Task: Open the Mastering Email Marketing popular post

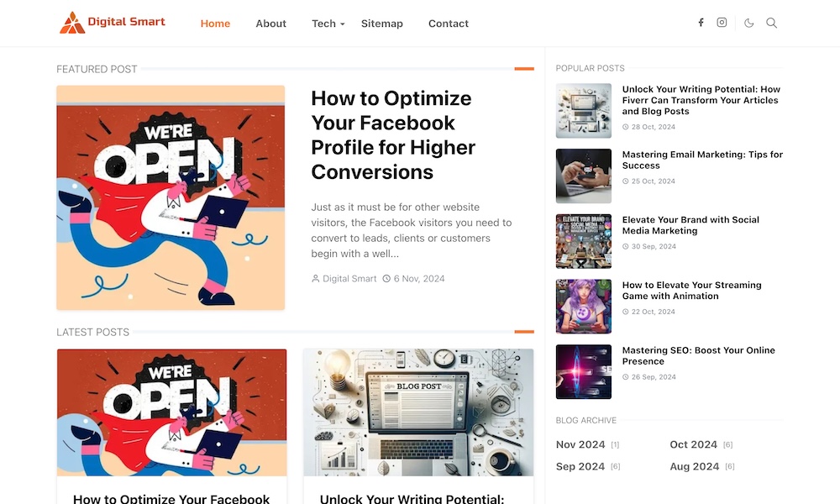Action: (x=702, y=160)
